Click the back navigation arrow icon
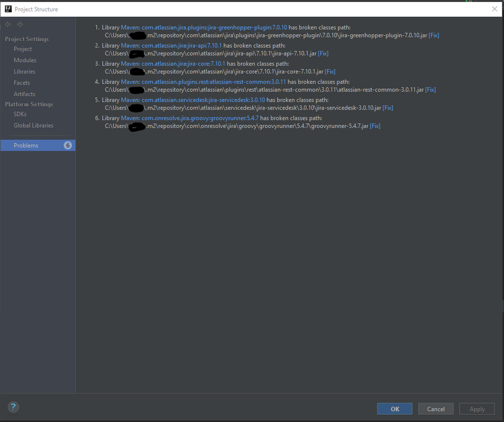This screenshot has height=422, width=504. [8, 24]
